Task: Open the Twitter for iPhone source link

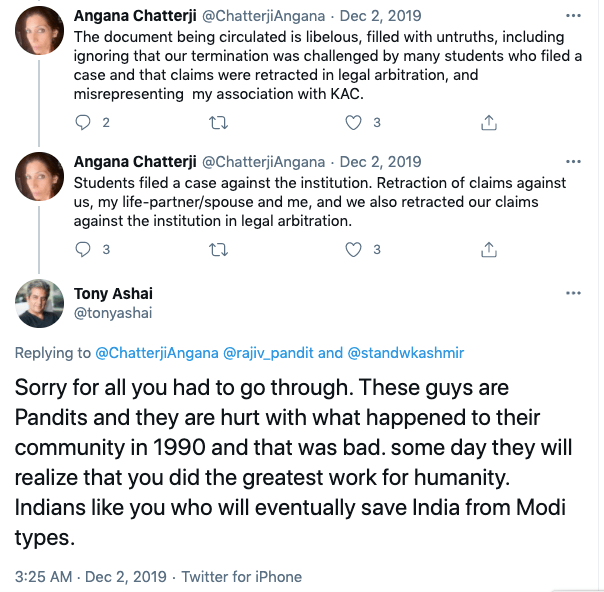Action: point(241,576)
